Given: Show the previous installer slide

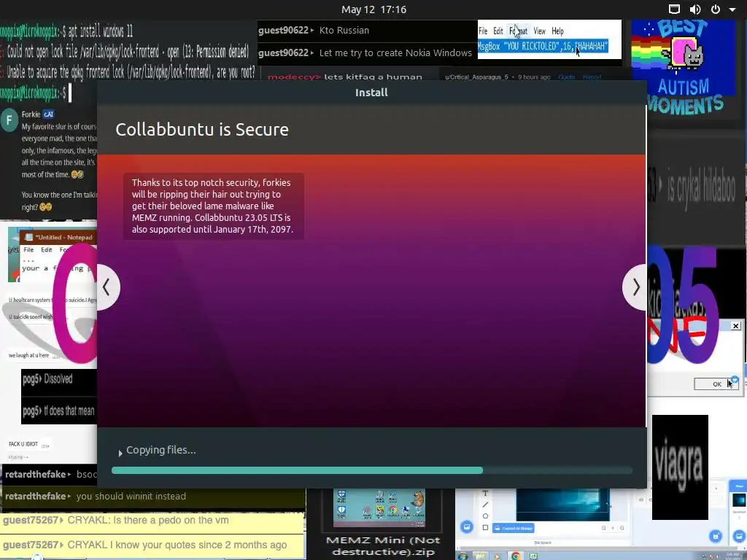Looking at the screenshot, I should (x=108, y=287).
